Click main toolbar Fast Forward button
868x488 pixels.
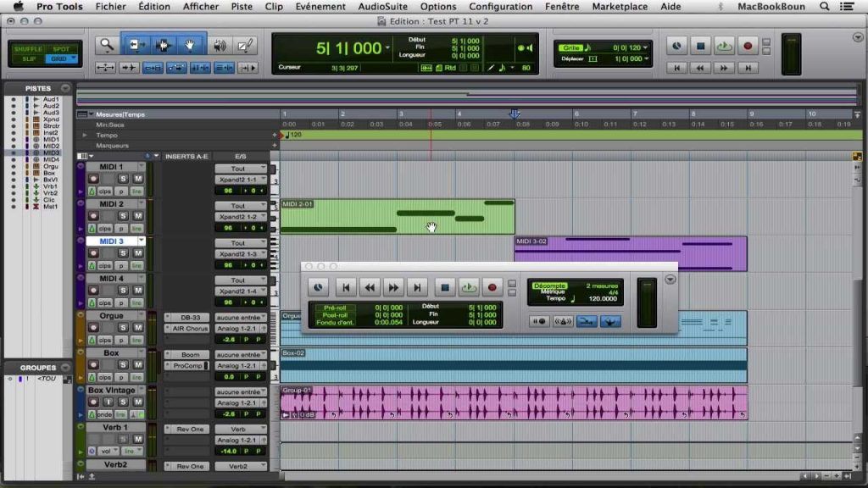click(x=724, y=68)
